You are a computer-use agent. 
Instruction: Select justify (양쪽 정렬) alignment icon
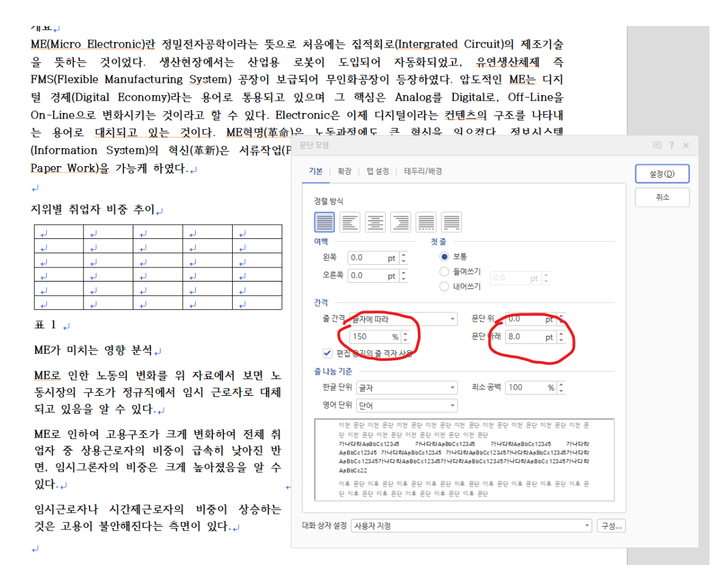coord(325,222)
